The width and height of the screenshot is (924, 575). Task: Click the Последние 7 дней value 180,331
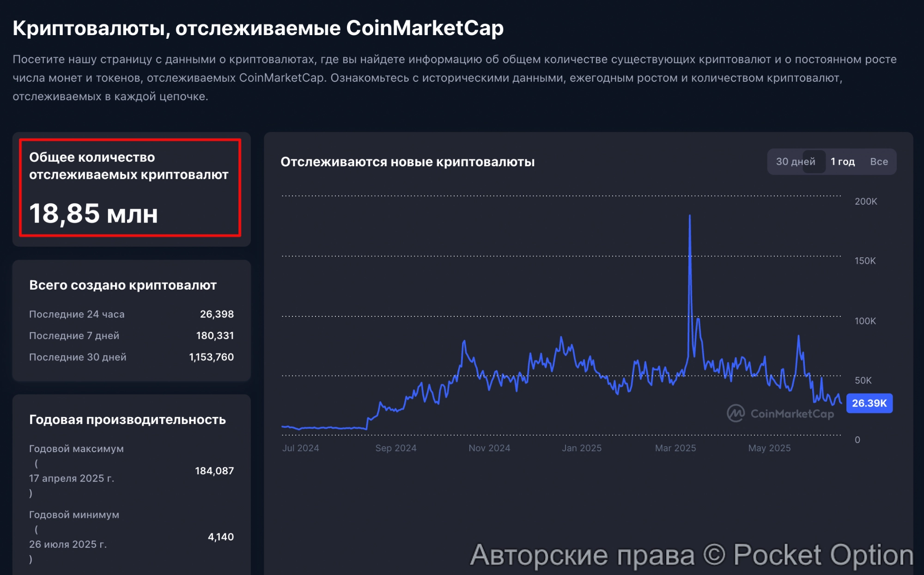point(215,336)
